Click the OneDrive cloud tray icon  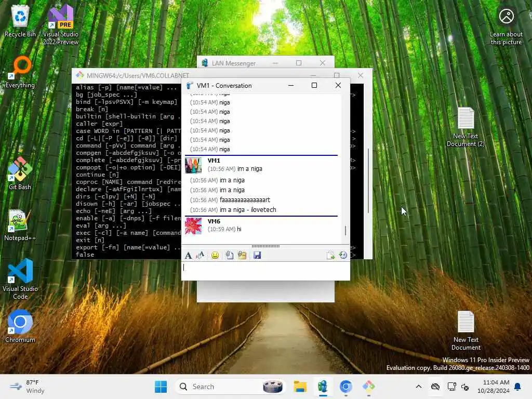(x=435, y=387)
